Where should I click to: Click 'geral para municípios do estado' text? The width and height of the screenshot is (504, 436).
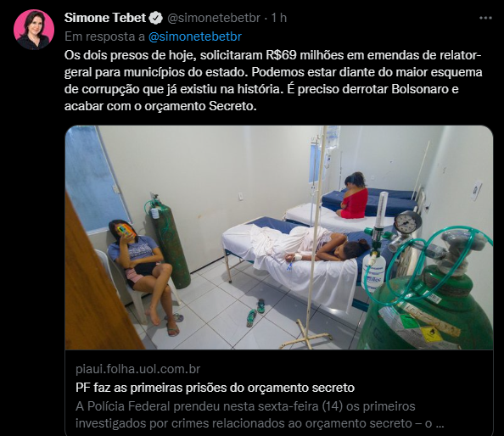[156, 72]
